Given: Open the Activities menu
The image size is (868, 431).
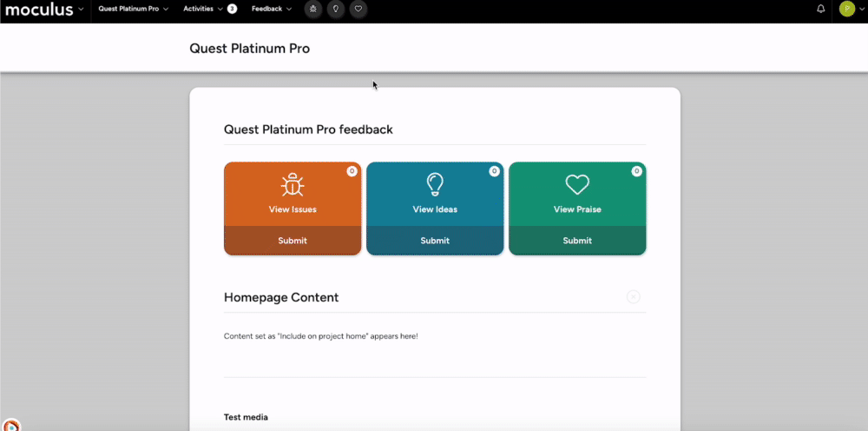Looking at the screenshot, I should point(204,9).
